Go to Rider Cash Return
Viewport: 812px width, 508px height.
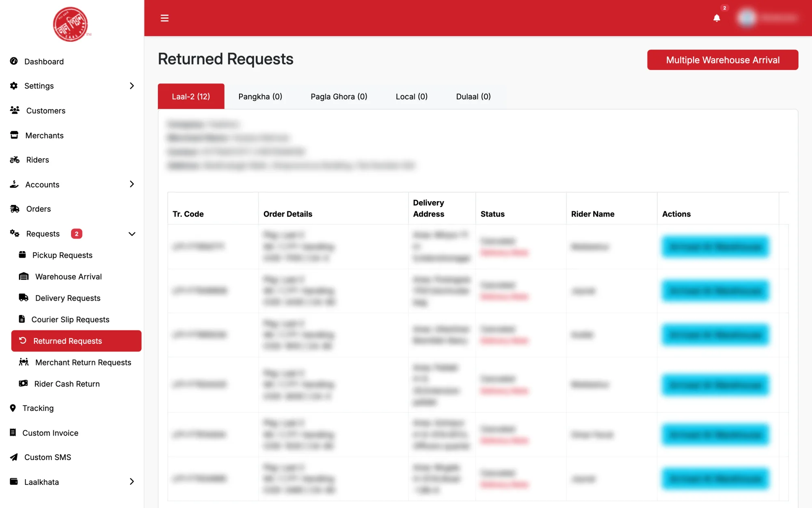[67, 384]
